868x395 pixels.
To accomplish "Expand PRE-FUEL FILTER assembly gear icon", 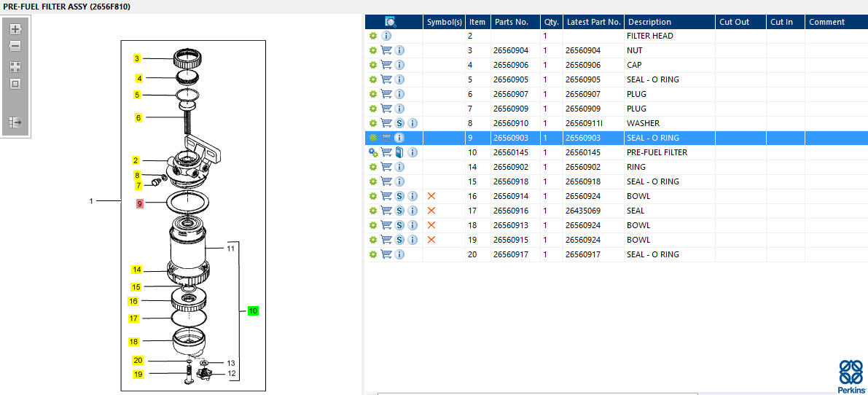I will tap(373, 152).
